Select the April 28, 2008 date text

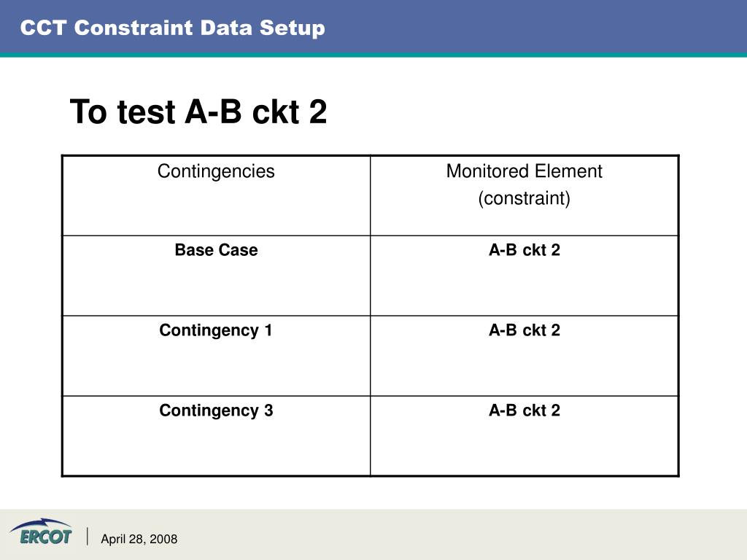tap(139, 539)
